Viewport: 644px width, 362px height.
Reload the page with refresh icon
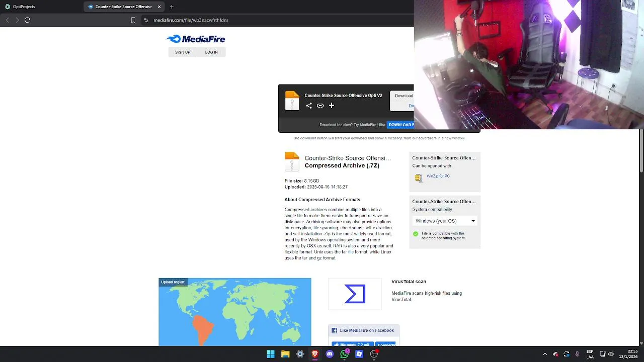tap(28, 20)
